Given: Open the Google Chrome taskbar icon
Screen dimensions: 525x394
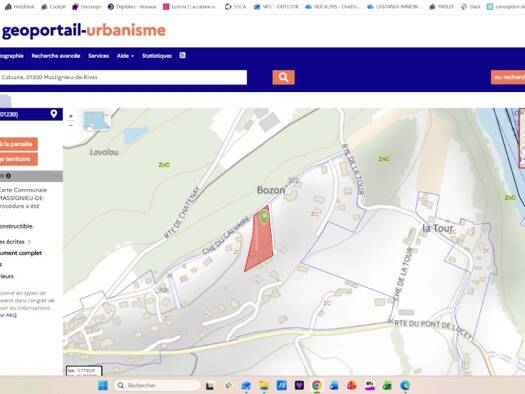Looking at the screenshot, I should pyautogui.click(x=316, y=386).
